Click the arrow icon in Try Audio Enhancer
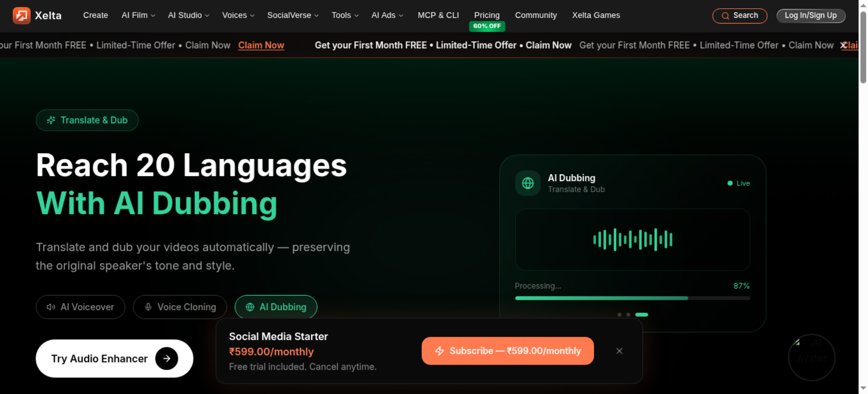This screenshot has width=868, height=394. (x=167, y=358)
